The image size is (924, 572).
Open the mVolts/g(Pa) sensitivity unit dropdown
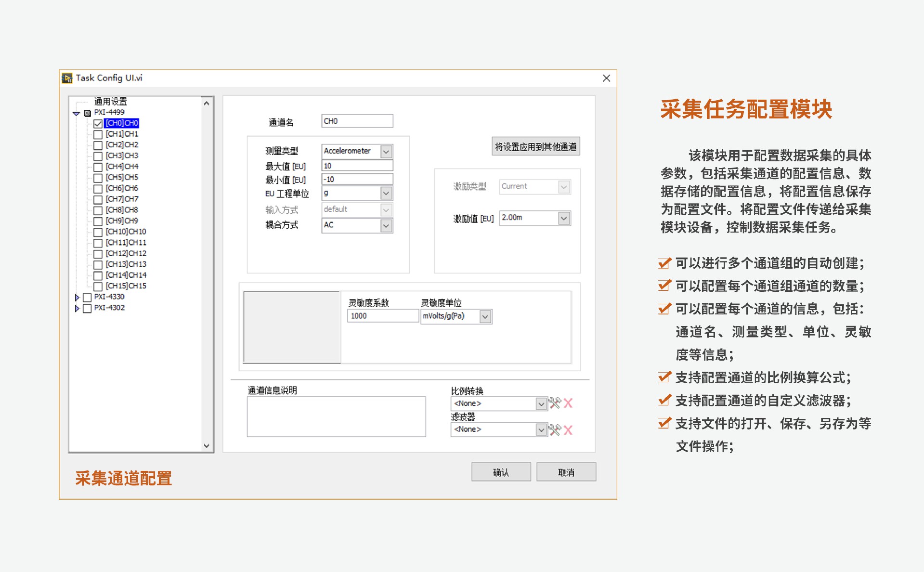[x=485, y=316]
